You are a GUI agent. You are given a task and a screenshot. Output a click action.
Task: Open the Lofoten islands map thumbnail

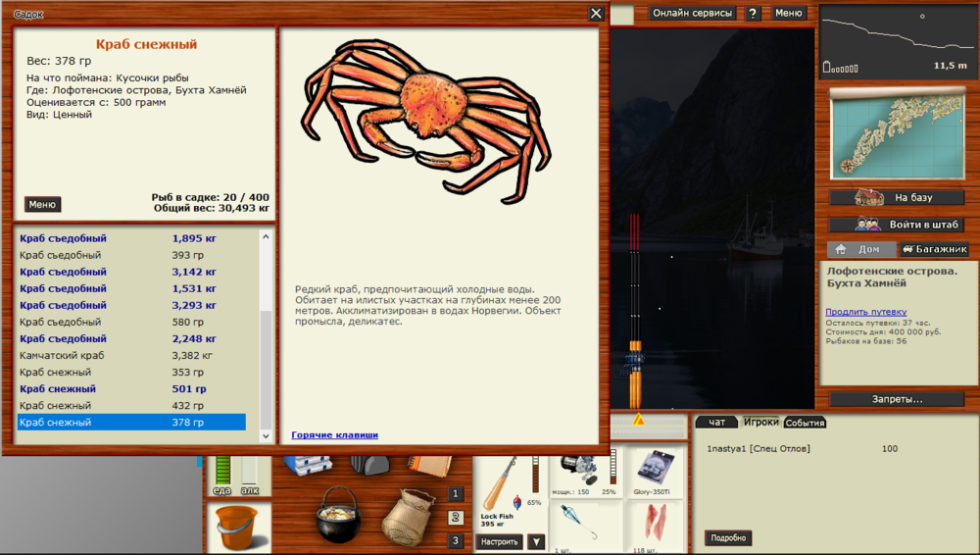(897, 135)
